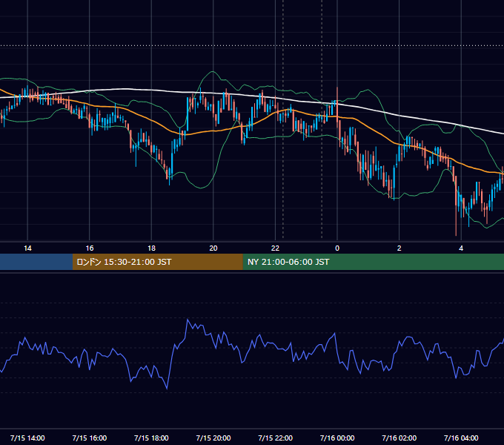Click the 2 hour axis label
504x445 pixels.
(x=399, y=248)
